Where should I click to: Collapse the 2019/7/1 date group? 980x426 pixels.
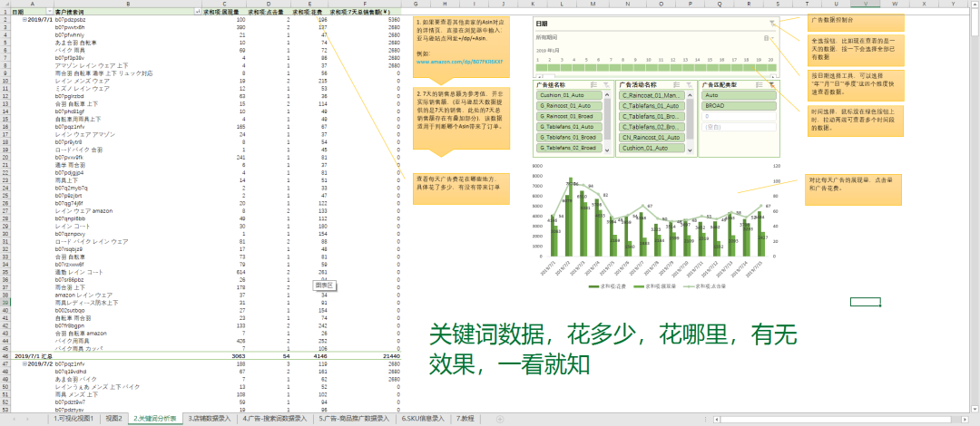pos(24,19)
